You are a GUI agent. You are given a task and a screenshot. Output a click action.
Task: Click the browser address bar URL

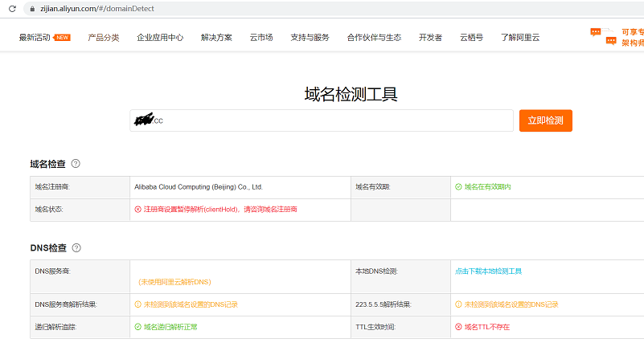[97, 9]
